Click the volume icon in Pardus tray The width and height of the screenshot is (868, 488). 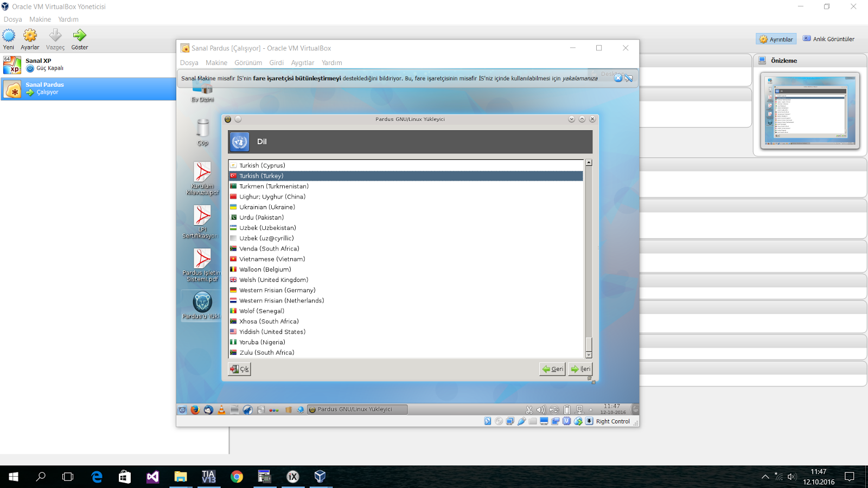click(541, 410)
